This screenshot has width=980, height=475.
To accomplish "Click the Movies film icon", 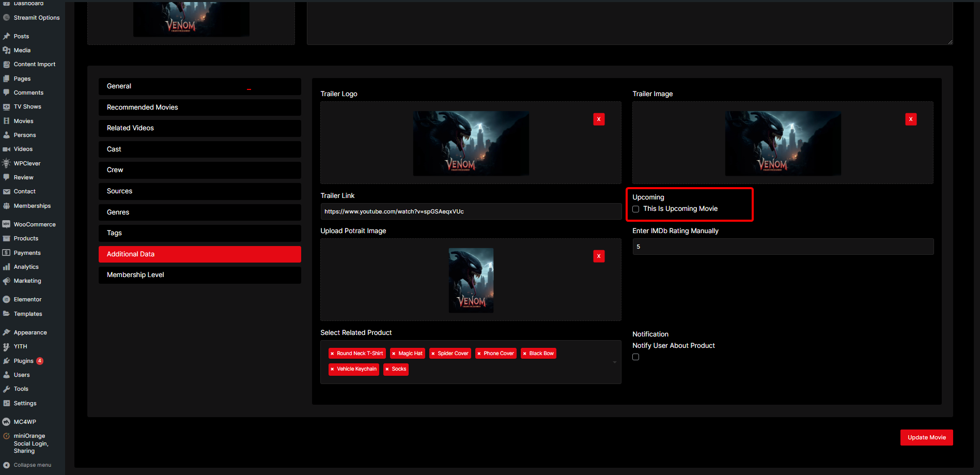I will (x=6, y=121).
